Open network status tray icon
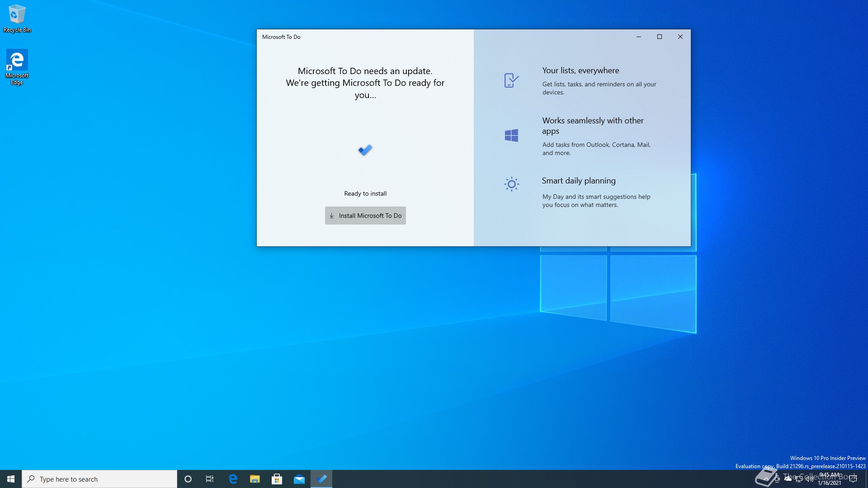 pos(799,479)
